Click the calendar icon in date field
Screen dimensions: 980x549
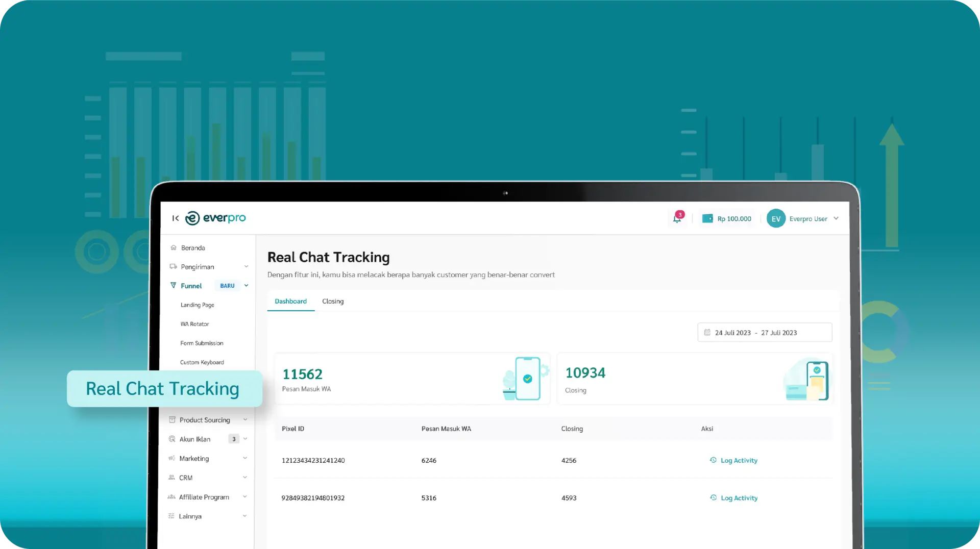pyautogui.click(x=707, y=333)
